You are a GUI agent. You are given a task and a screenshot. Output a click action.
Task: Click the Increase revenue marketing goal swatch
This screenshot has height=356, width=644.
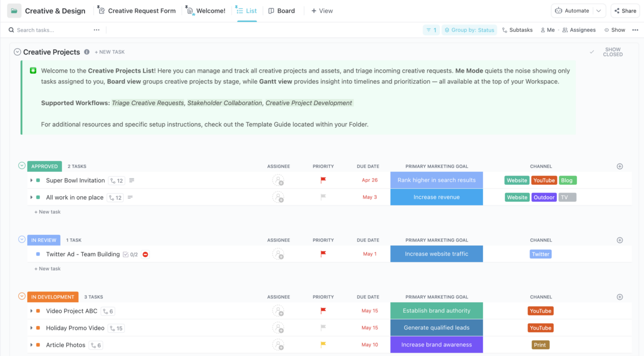coord(436,197)
